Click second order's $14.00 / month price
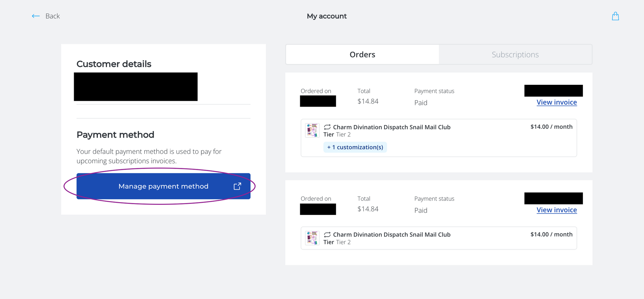The width and height of the screenshot is (644, 299). click(551, 234)
